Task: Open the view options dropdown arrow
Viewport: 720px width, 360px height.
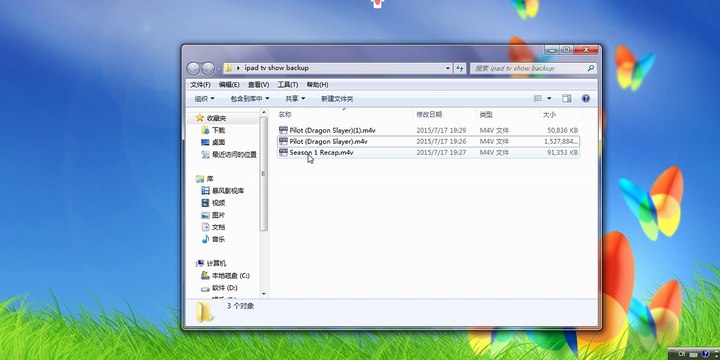Action: pyautogui.click(x=549, y=98)
